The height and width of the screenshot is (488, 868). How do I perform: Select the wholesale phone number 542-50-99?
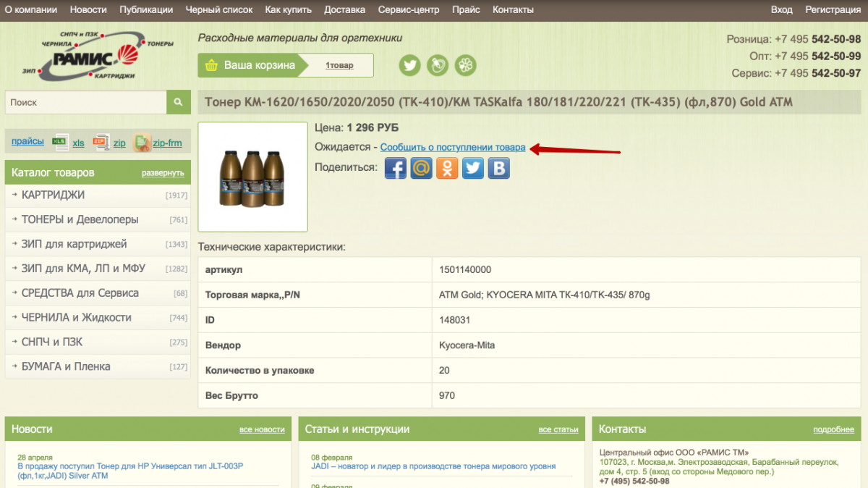click(x=836, y=56)
